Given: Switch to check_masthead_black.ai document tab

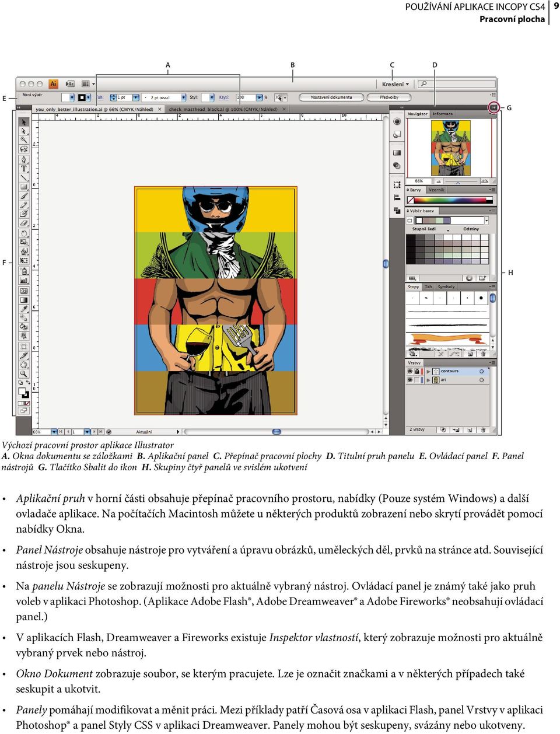Looking at the screenshot, I should (x=226, y=109).
